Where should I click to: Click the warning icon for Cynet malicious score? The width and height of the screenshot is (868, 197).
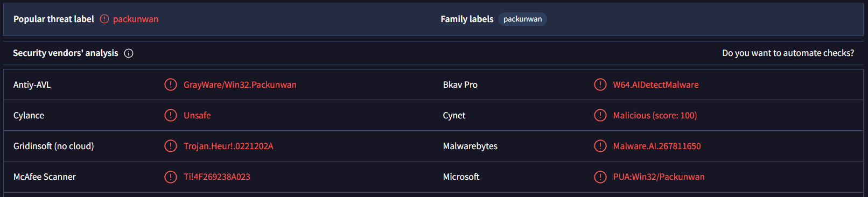(x=600, y=115)
